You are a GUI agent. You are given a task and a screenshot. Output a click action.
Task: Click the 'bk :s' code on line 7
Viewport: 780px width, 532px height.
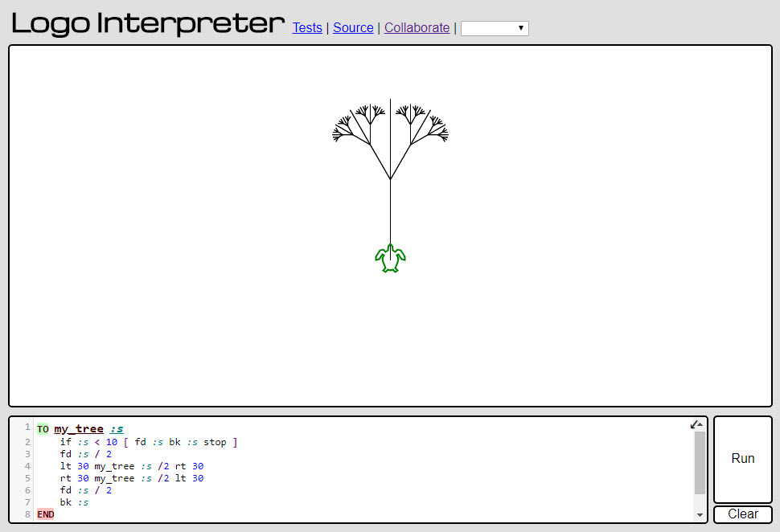74,502
